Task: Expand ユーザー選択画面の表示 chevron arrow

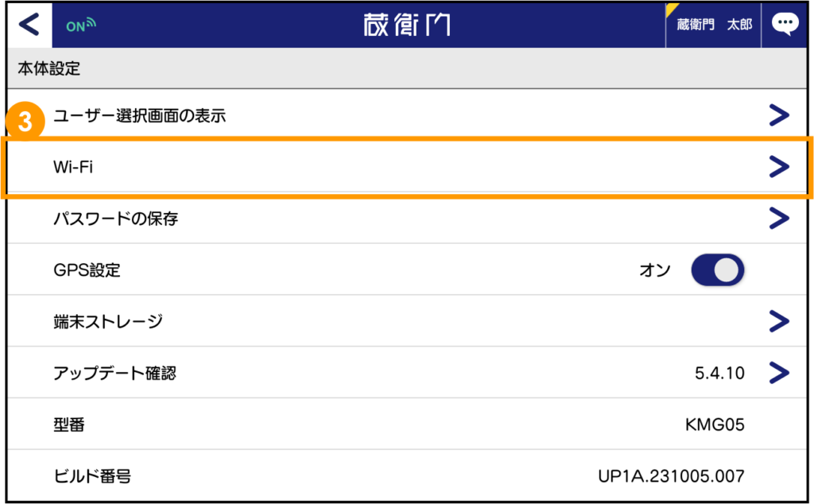Action: click(778, 116)
